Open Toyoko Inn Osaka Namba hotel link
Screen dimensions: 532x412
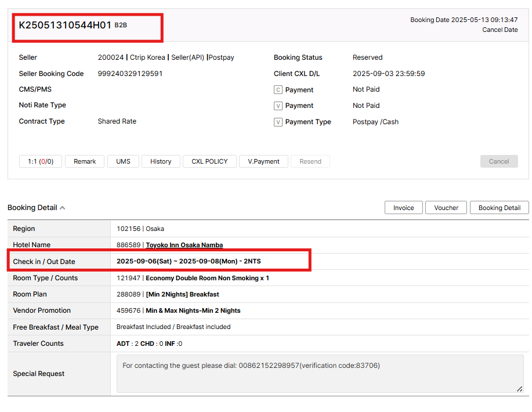point(184,245)
